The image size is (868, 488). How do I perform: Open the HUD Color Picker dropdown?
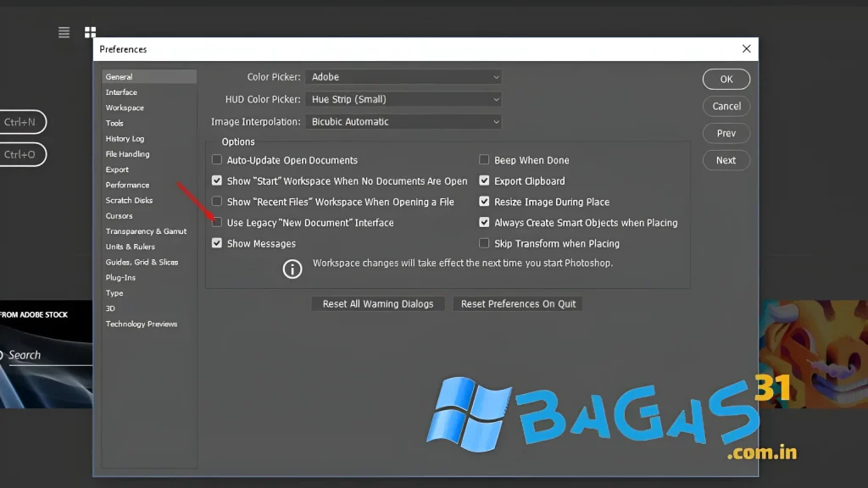pyautogui.click(x=403, y=100)
